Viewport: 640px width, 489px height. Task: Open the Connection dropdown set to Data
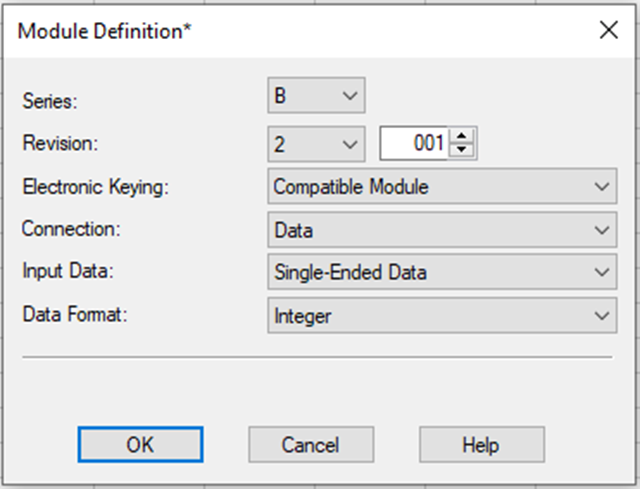[442, 229]
